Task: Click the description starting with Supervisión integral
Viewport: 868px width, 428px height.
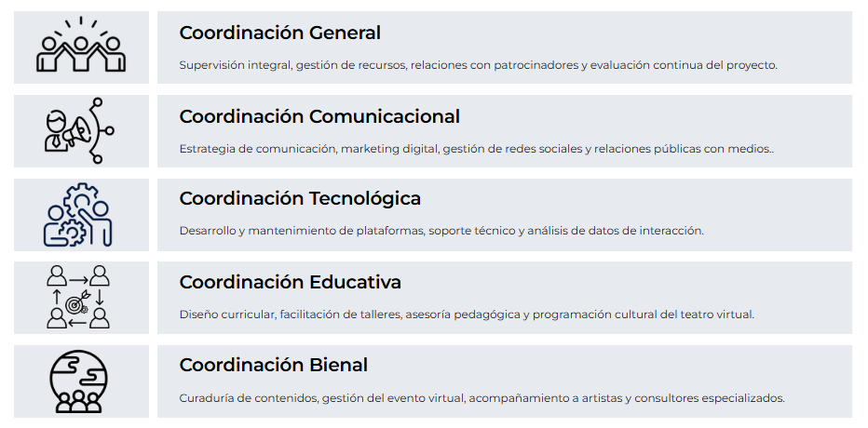Action: click(x=478, y=65)
